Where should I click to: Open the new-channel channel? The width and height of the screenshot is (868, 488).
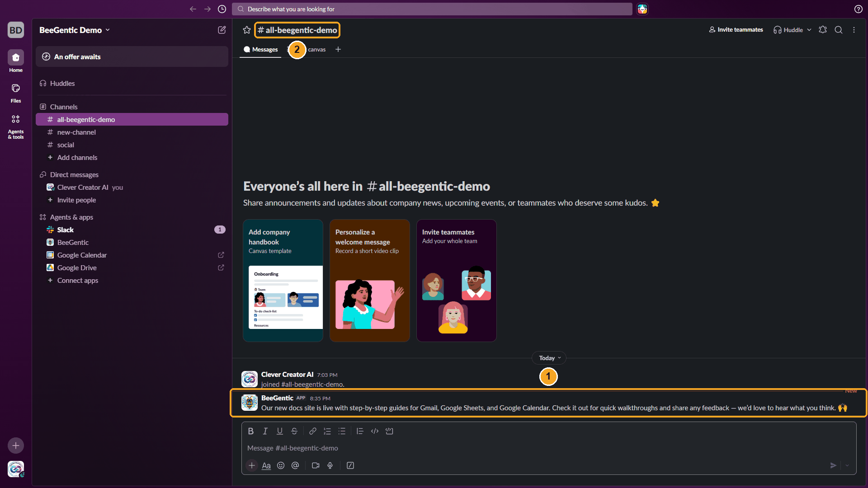(x=132, y=132)
